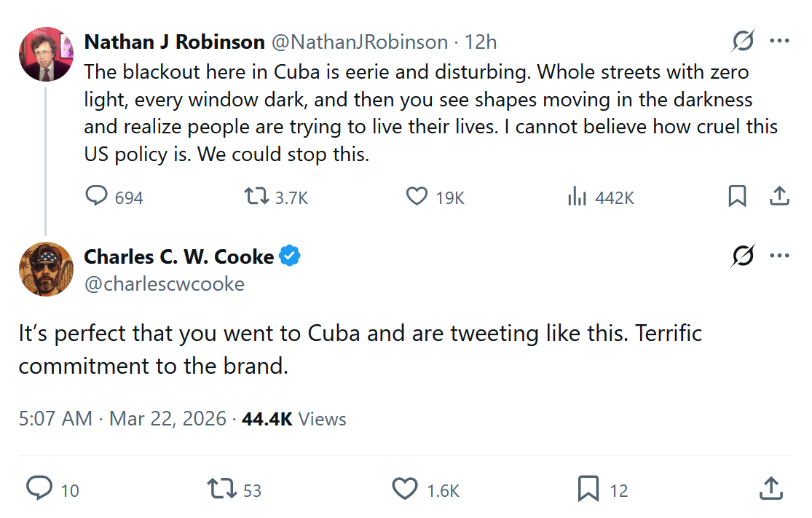Image resolution: width=812 pixels, height=518 pixels.
Task: Bookmark Charles C. W. Cooke's tweet
Action: pos(588,489)
